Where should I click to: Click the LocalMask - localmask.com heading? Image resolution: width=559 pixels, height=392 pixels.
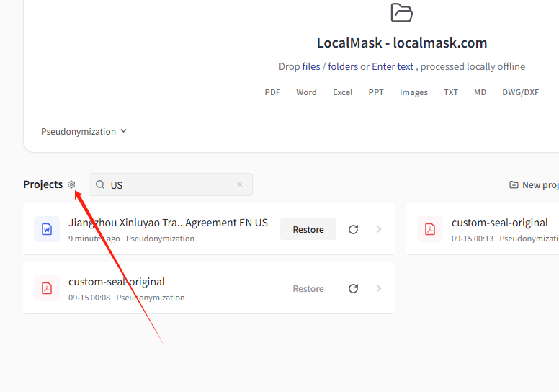click(x=402, y=43)
